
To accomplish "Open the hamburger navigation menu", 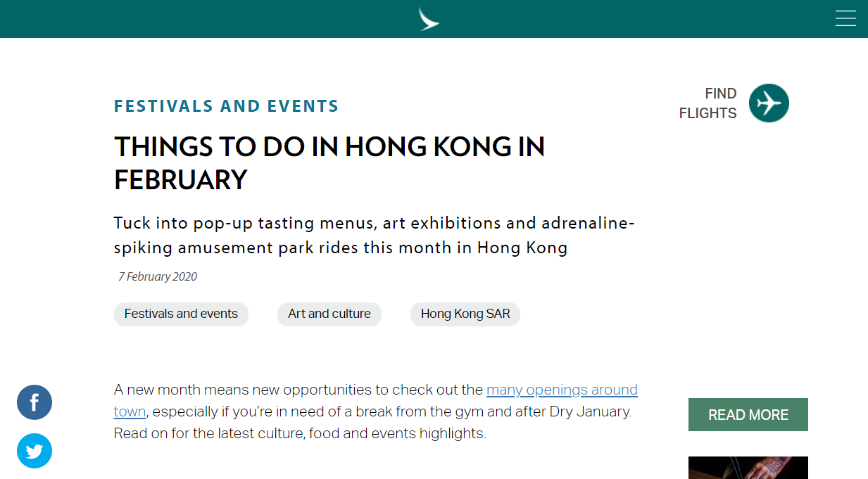I will tap(845, 18).
